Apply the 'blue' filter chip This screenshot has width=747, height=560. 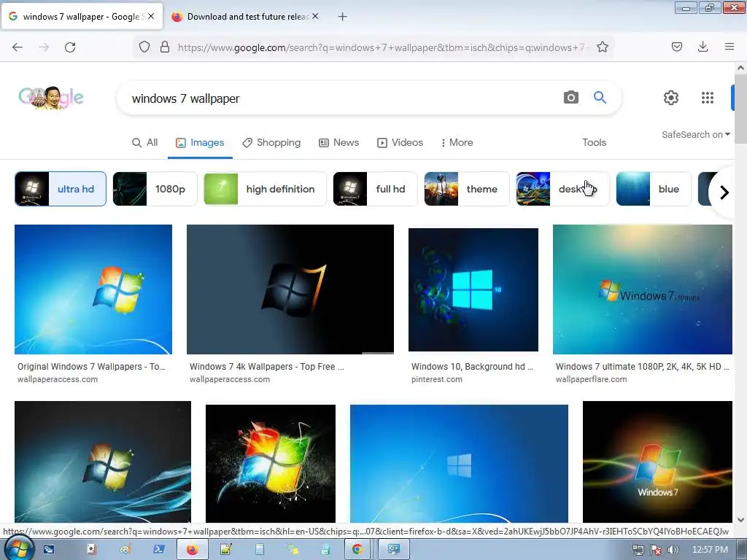pyautogui.click(x=654, y=189)
